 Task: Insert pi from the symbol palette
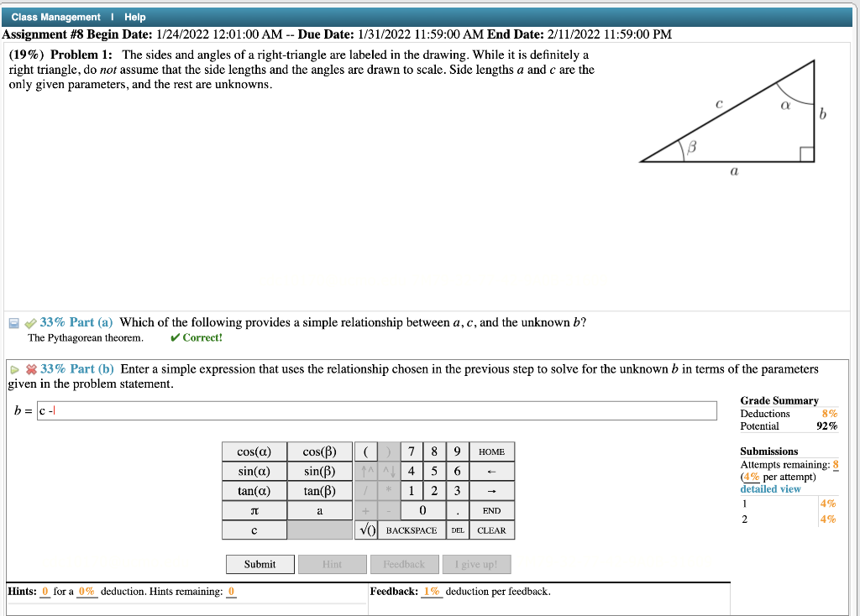click(254, 510)
